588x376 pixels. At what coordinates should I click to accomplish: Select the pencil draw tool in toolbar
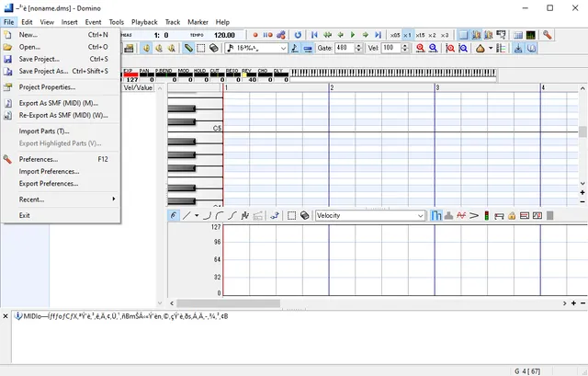(x=188, y=48)
